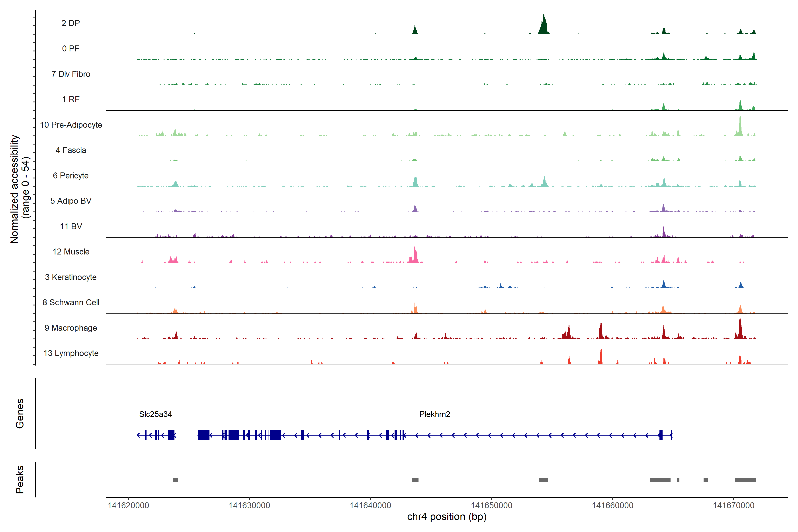Click the rightmost wide gray peak bar

point(745,480)
